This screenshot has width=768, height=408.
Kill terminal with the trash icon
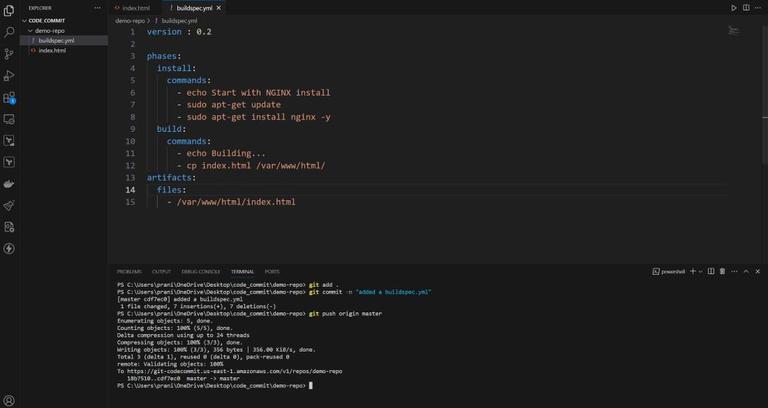722,271
